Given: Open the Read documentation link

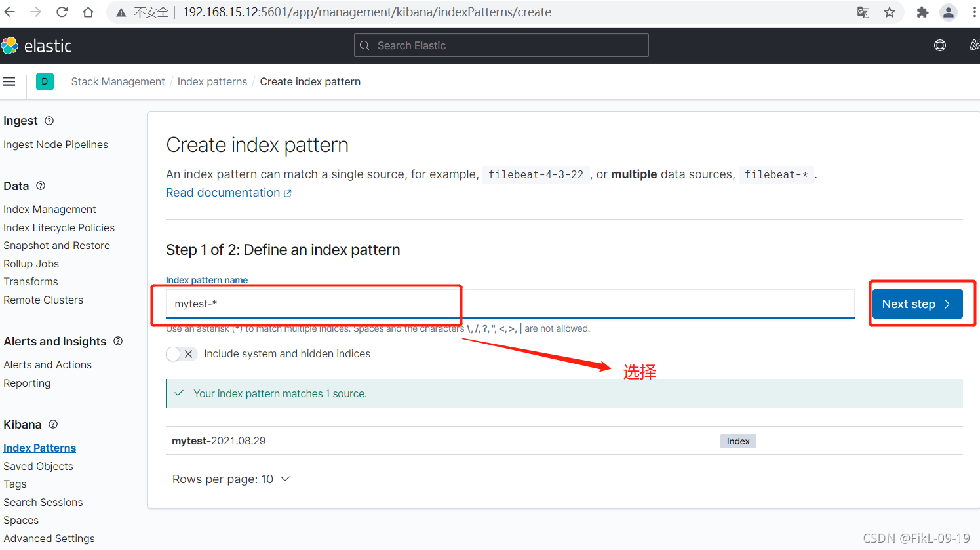Looking at the screenshot, I should pyautogui.click(x=228, y=193).
